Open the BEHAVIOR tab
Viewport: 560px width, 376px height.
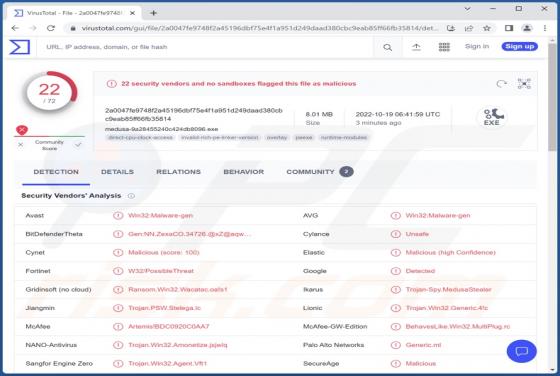(x=244, y=172)
